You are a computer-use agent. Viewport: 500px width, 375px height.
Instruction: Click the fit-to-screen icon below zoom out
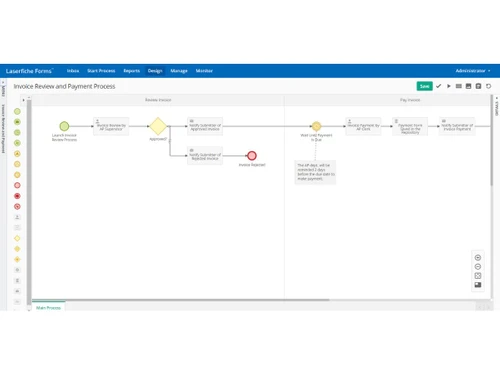point(478,276)
